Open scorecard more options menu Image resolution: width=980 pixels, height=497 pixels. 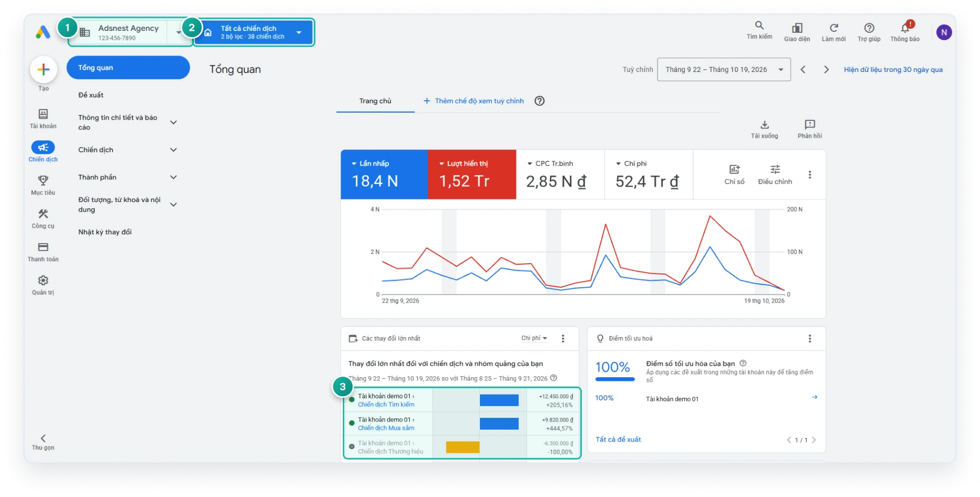pos(810,175)
